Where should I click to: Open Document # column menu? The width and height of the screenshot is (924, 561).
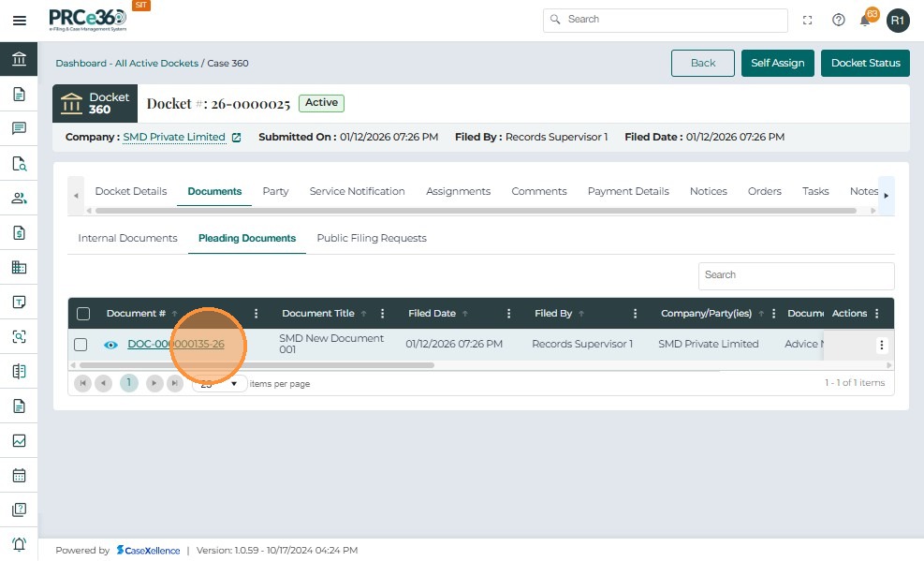(x=256, y=314)
